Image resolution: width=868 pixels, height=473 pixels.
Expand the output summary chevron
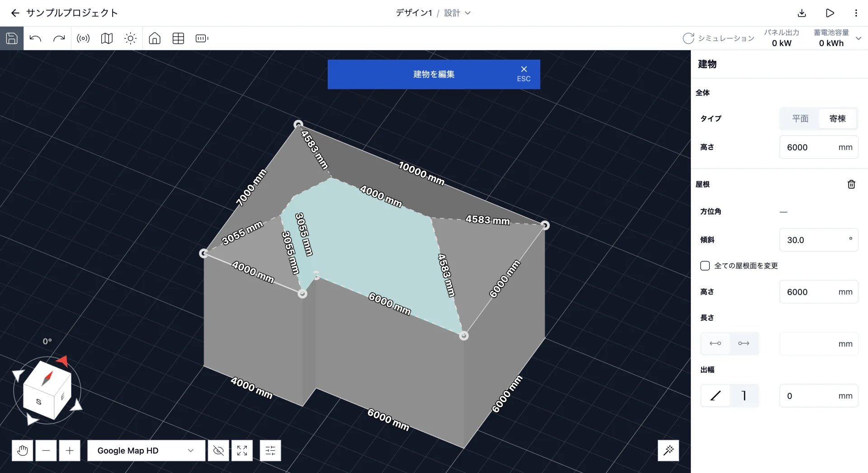coord(859,38)
